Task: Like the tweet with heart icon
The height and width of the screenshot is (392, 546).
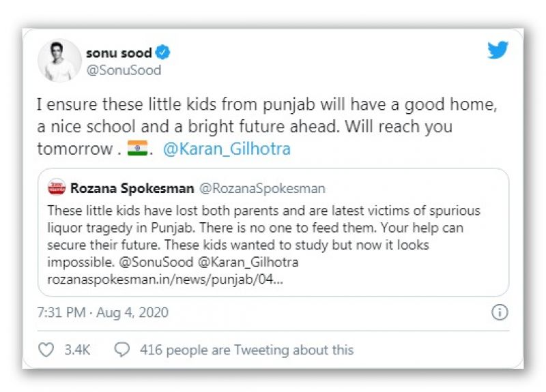Action: pyautogui.click(x=46, y=350)
